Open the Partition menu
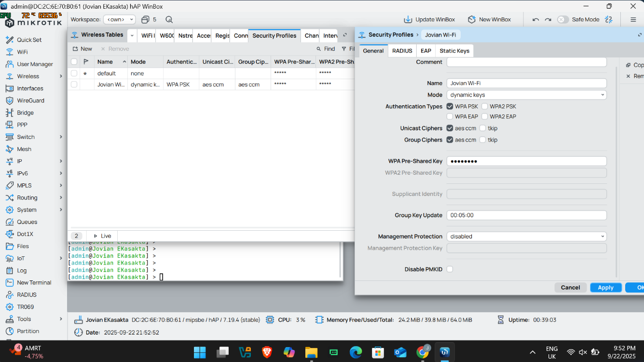The width and height of the screenshot is (644, 362). [x=28, y=331]
